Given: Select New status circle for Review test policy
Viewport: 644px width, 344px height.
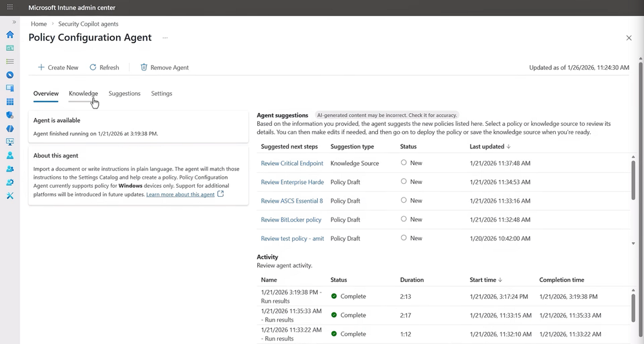Looking at the screenshot, I should click(x=404, y=238).
